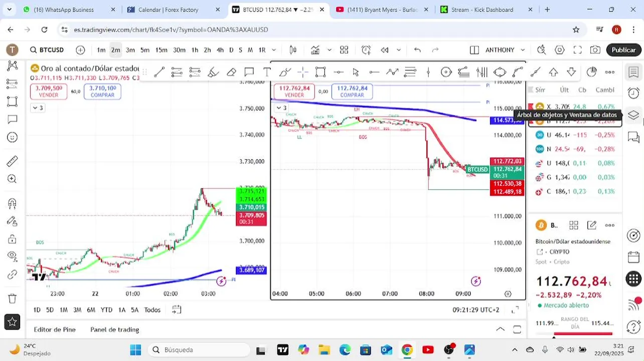Select the arrow cursor tool
644x361 pixels.
[356, 72]
